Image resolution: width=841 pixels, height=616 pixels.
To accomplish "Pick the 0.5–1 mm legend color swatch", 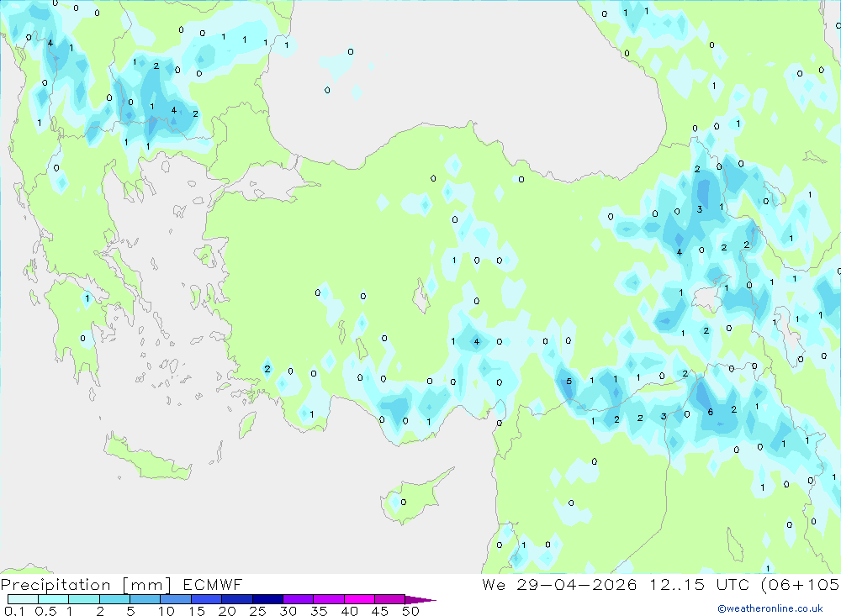I will point(53,599).
